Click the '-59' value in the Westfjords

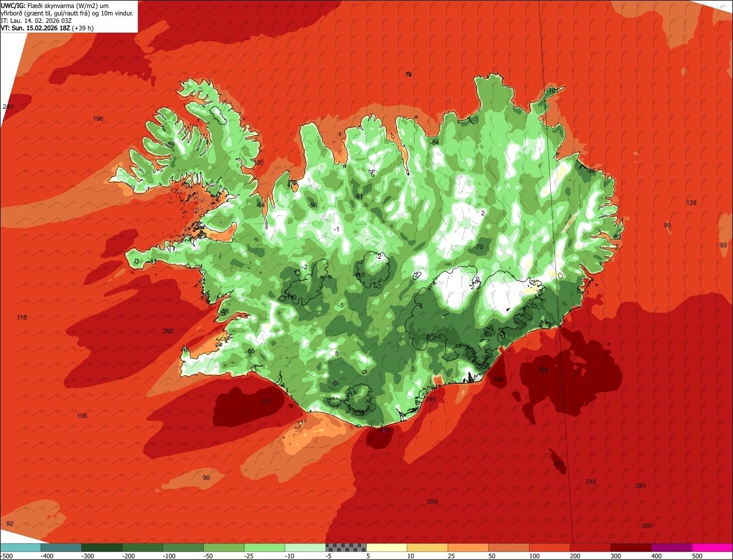(170, 144)
